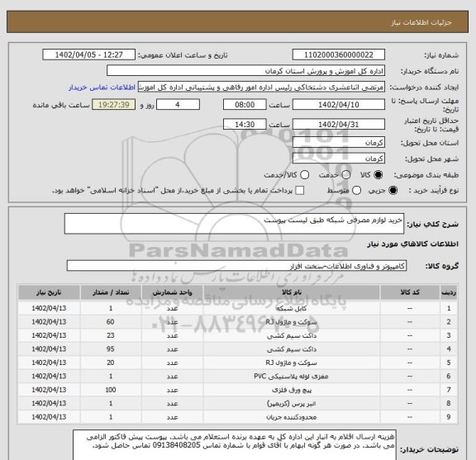
Task: Click the شرح کلی نیاز description box
Action: point(234,224)
